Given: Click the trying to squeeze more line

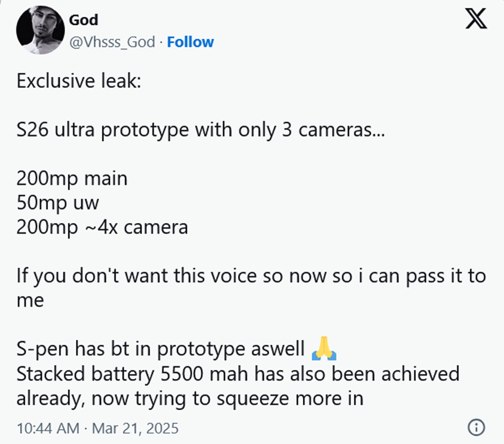Looking at the screenshot, I should [x=190, y=399].
